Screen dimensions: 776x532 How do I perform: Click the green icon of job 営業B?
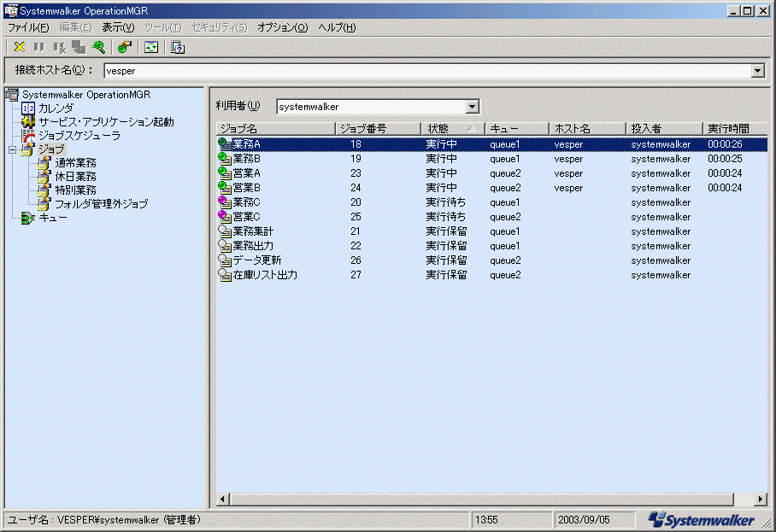pyautogui.click(x=225, y=188)
